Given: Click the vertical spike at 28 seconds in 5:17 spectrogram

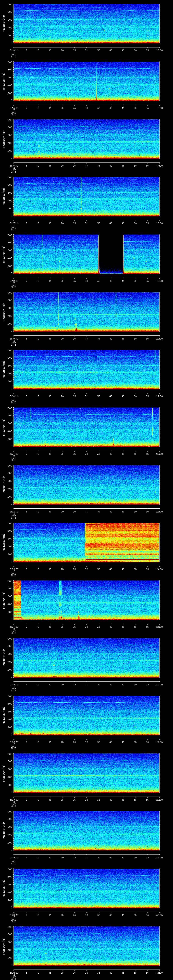Looking at the screenshot, I should [x=81, y=193].
